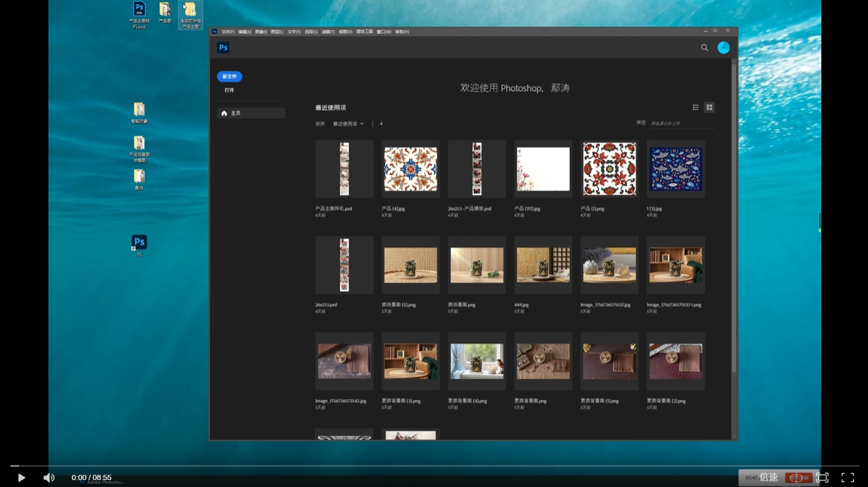Viewport: 868px width, 487px height.
Task: Select 主页 in the left sidebar
Action: pyautogui.click(x=251, y=113)
